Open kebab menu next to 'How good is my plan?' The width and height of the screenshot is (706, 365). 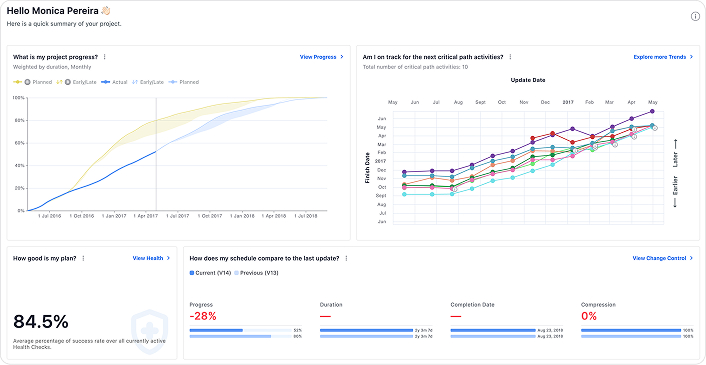83,258
